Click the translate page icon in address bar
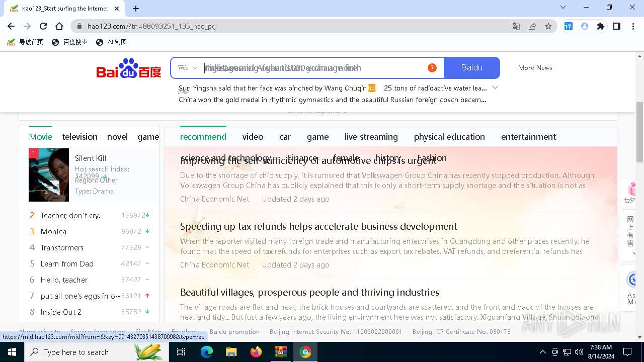Screen dimensions: 644x362 tap(516, 26)
